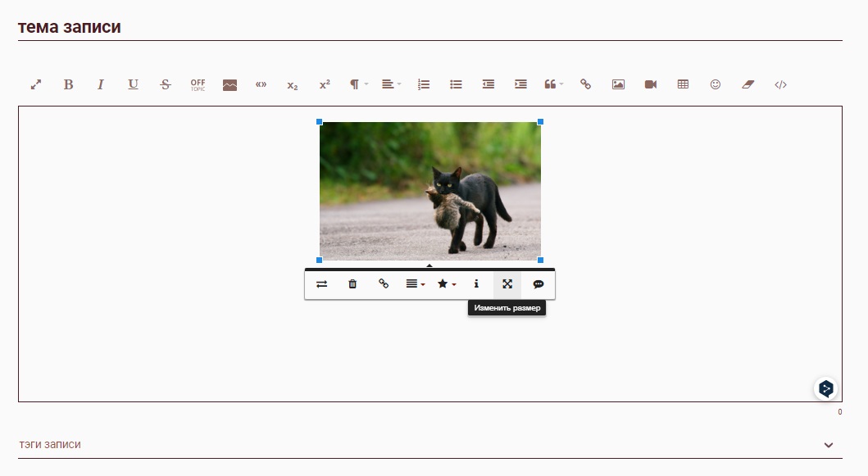Open paragraph format dropdown
The width and height of the screenshot is (868, 476).
point(358,84)
